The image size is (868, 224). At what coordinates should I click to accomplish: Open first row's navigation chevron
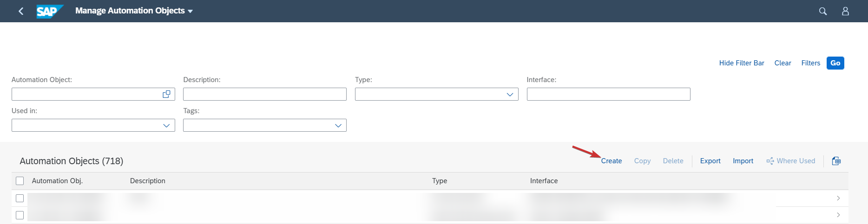click(838, 198)
